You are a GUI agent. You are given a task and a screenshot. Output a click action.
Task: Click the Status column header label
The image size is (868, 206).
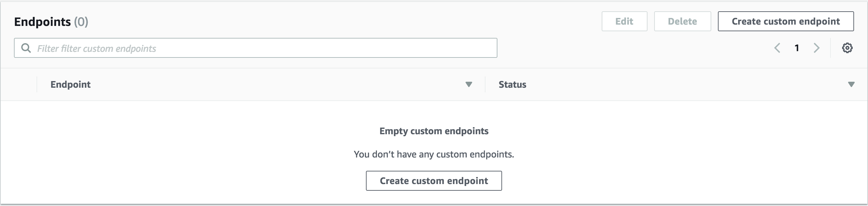[512, 84]
